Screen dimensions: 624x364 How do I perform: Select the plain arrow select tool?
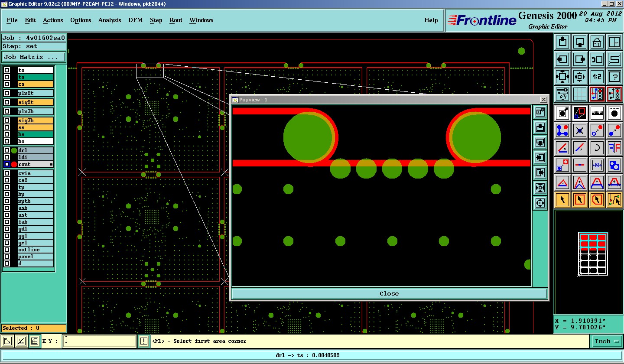[562, 200]
